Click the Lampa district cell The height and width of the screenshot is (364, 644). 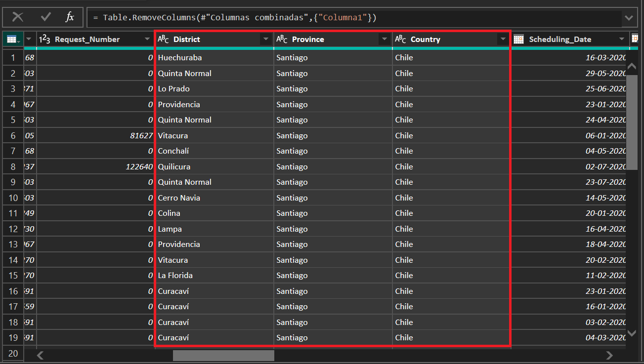click(x=214, y=229)
